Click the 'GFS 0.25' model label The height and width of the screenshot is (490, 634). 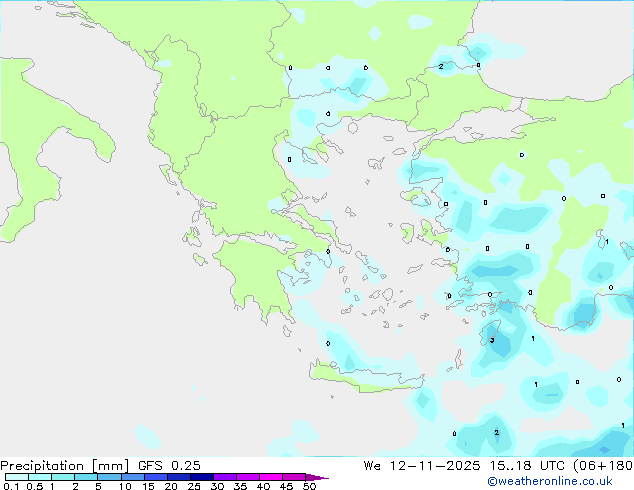point(169,466)
